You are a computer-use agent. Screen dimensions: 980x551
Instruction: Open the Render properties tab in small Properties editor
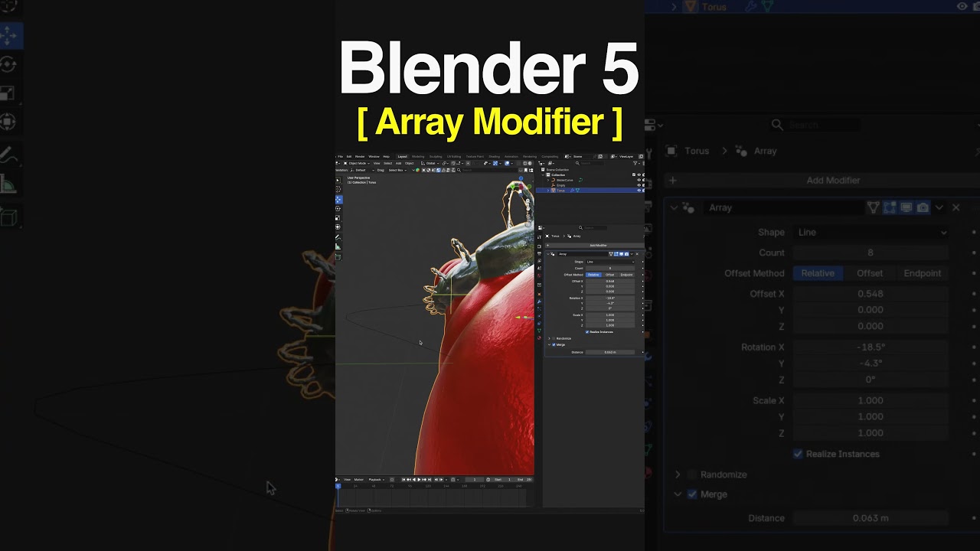[539, 246]
